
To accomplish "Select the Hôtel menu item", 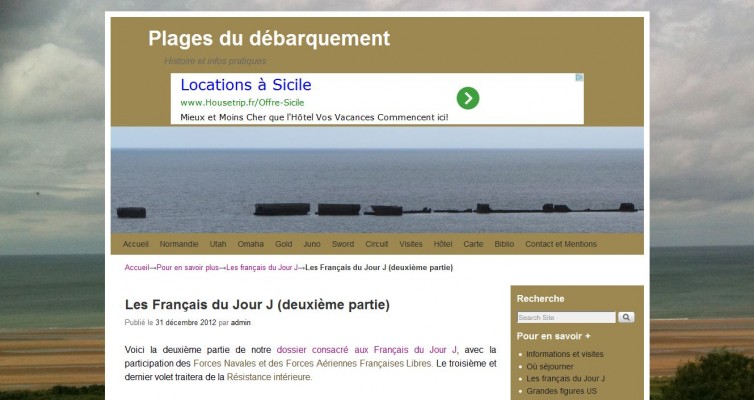I will pyautogui.click(x=443, y=244).
